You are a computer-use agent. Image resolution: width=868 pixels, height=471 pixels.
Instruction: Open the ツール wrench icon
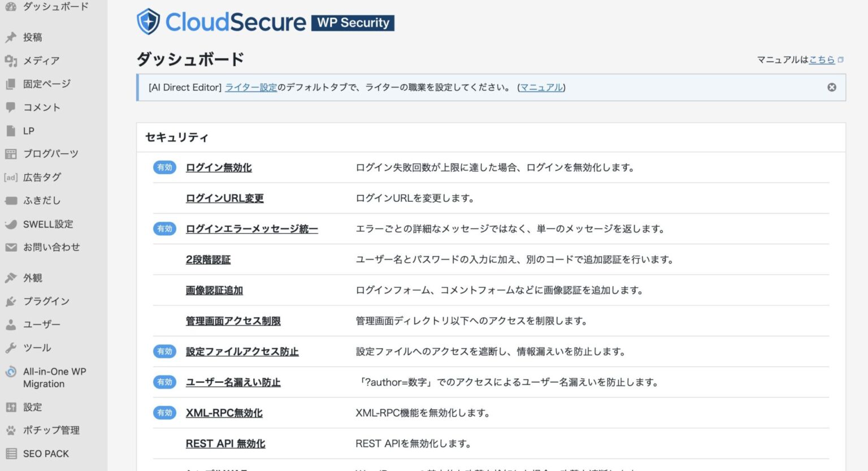[10, 347]
